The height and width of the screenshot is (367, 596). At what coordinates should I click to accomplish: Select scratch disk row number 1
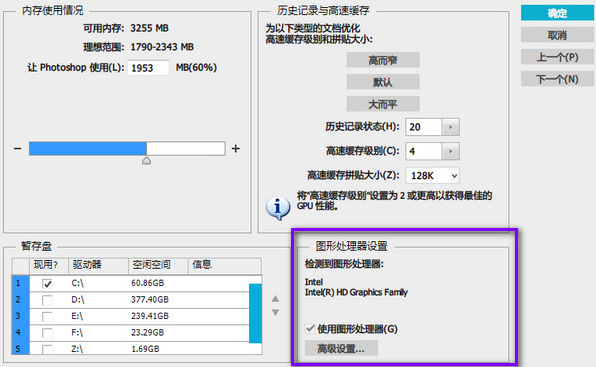[21, 283]
